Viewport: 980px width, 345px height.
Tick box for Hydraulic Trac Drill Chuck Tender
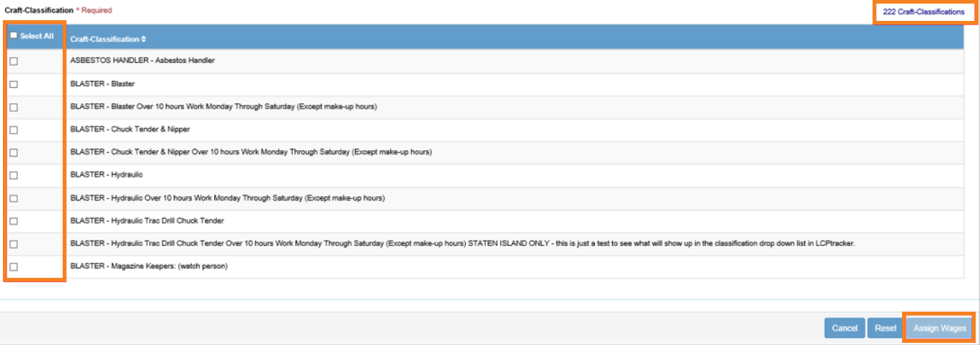pos(14,222)
